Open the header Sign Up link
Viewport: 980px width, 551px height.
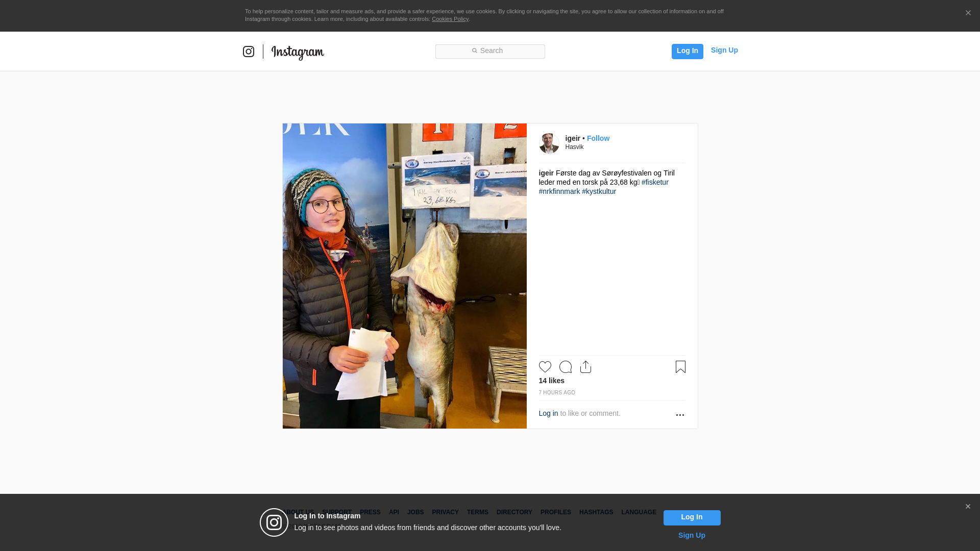tap(724, 50)
